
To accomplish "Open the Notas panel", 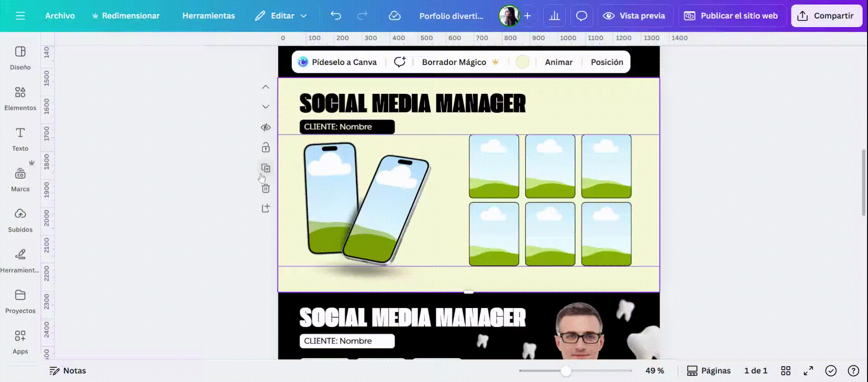I will 68,371.
